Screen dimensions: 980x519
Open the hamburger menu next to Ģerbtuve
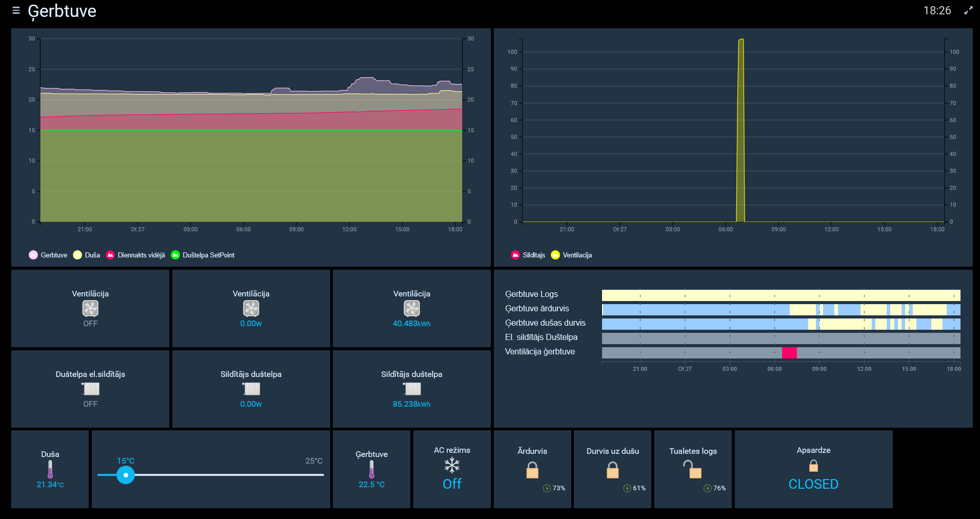(x=16, y=10)
